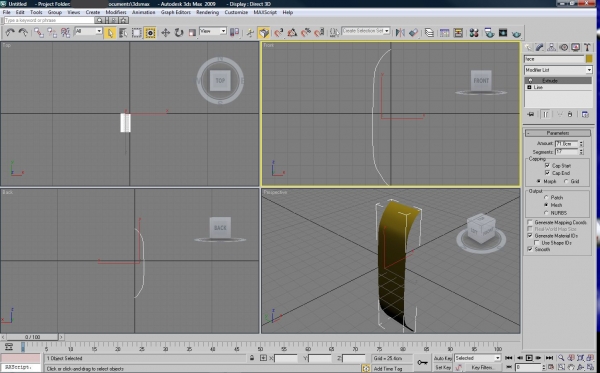Viewport: 600px width, 373px height.
Task: Open the File menu
Action: tap(7, 12)
